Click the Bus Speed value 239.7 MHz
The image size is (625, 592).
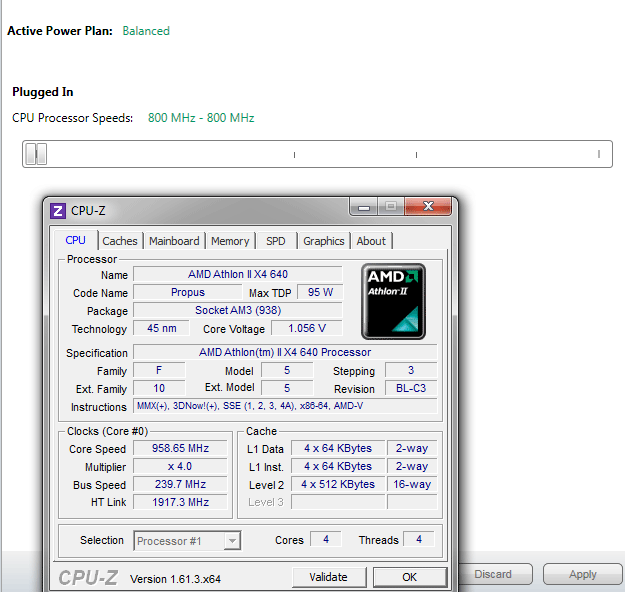point(180,484)
